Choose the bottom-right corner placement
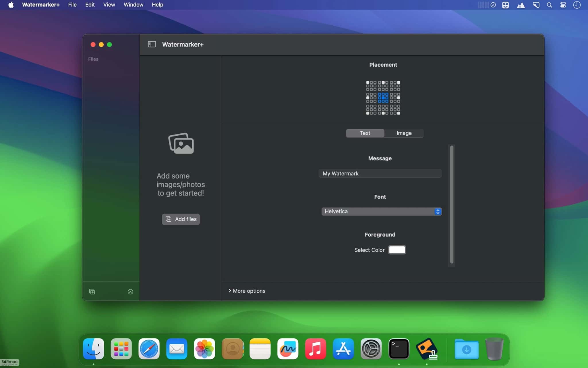The height and width of the screenshot is (368, 588). click(399, 113)
